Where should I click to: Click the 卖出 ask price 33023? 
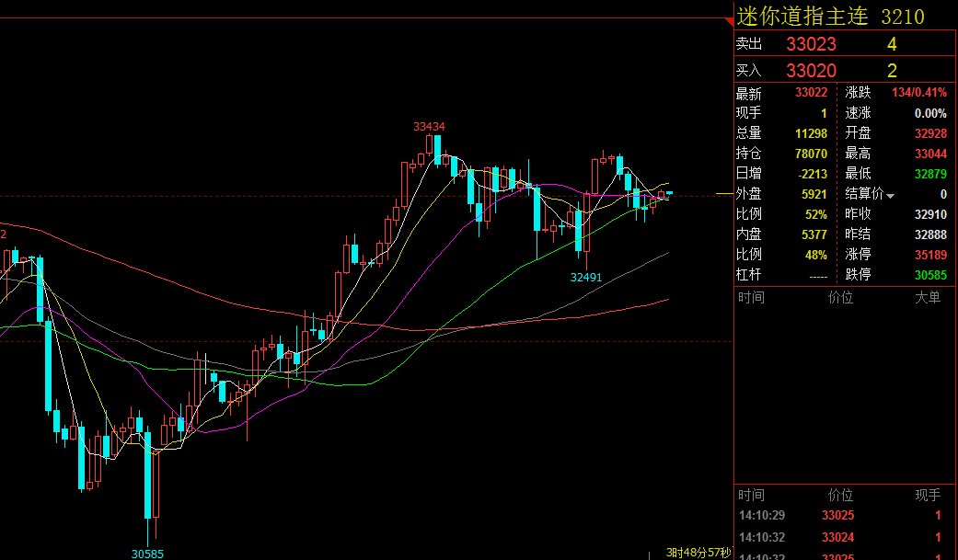point(811,44)
